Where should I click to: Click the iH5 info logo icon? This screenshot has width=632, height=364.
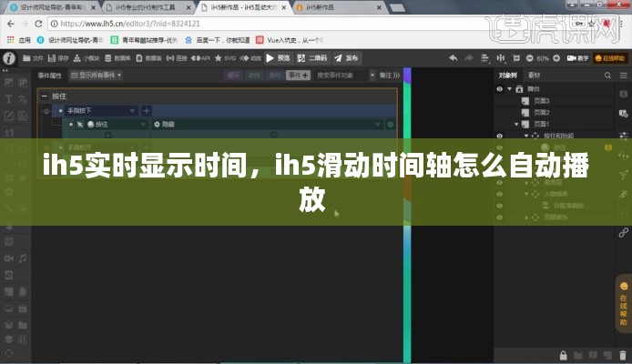click(9, 58)
